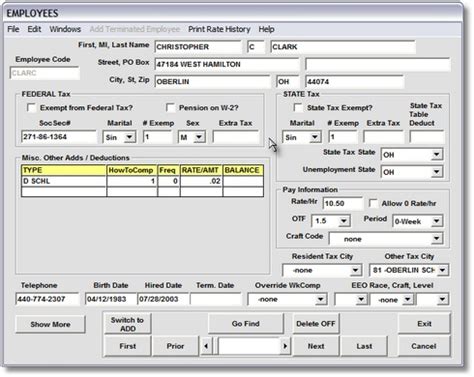Viewport: 474px width, 377px height.
Task: Enable Allow 0 Rate/hr checkbox
Action: click(x=373, y=203)
